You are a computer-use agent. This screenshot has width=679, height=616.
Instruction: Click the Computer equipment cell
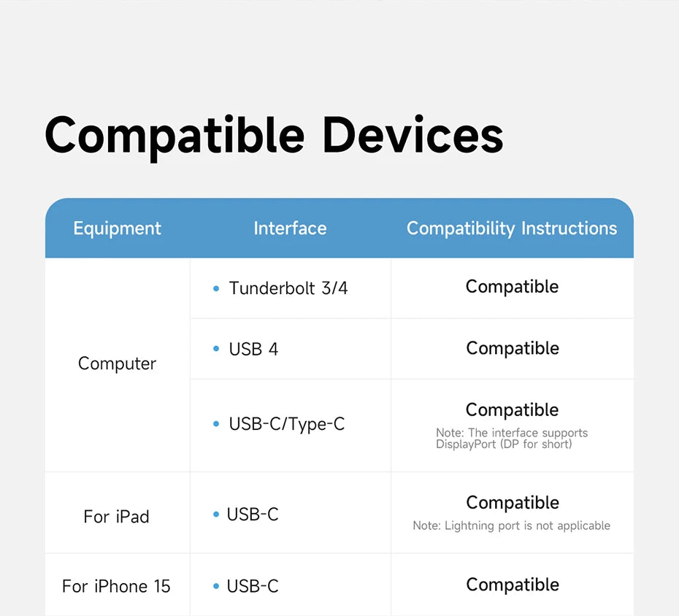pyautogui.click(x=117, y=363)
